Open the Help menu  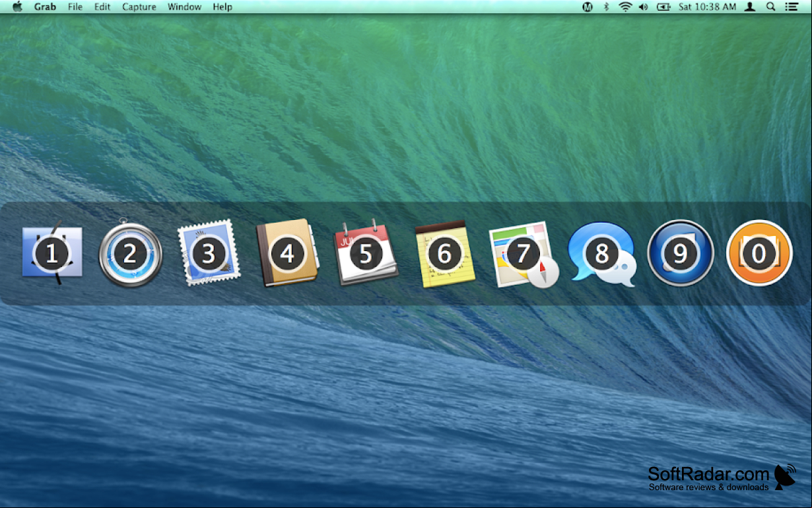point(222,7)
